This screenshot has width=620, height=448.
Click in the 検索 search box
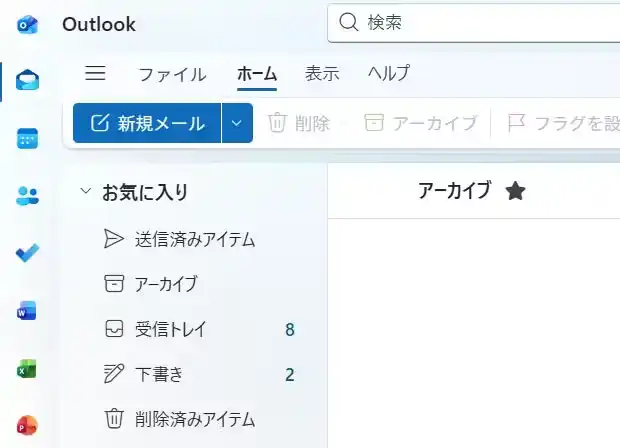[480, 23]
